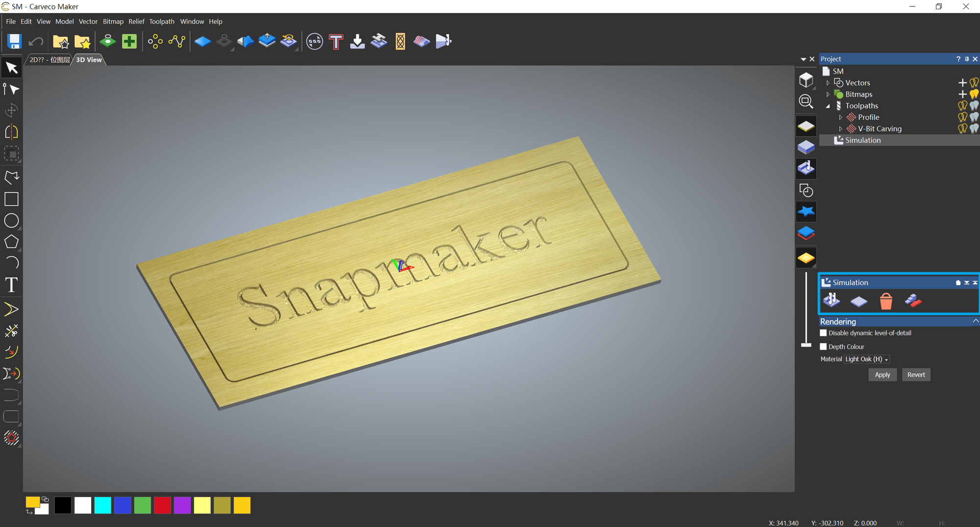This screenshot has width=980, height=527.
Task: Save the model with the Save icon
Action: pos(14,41)
